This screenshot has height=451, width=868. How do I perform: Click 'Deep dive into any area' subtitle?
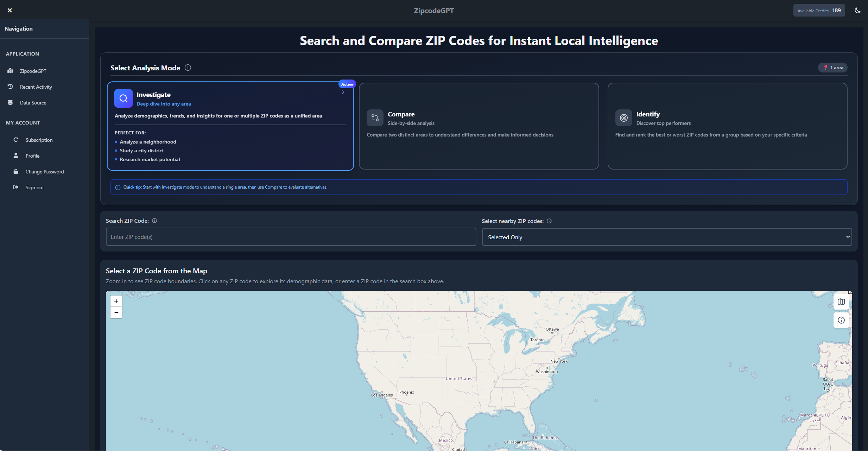164,104
